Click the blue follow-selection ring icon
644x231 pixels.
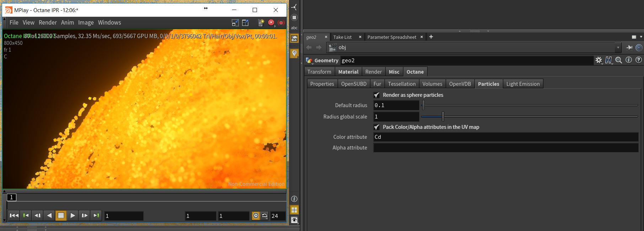tap(639, 47)
